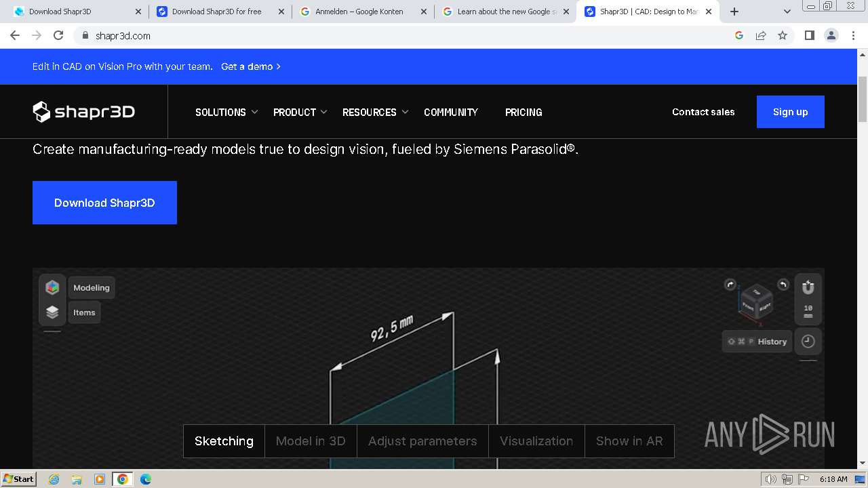
Task: Click the orientation view cube
Action: tap(756, 302)
